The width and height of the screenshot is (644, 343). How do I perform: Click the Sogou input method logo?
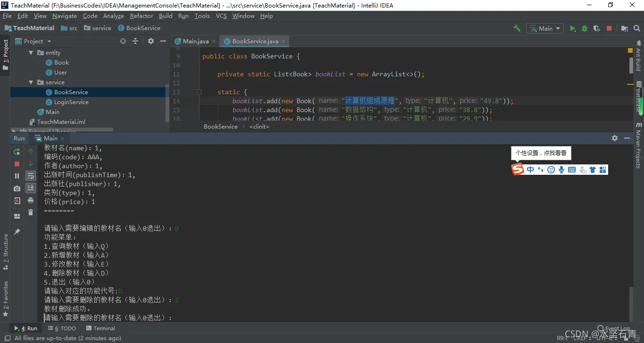click(x=518, y=169)
